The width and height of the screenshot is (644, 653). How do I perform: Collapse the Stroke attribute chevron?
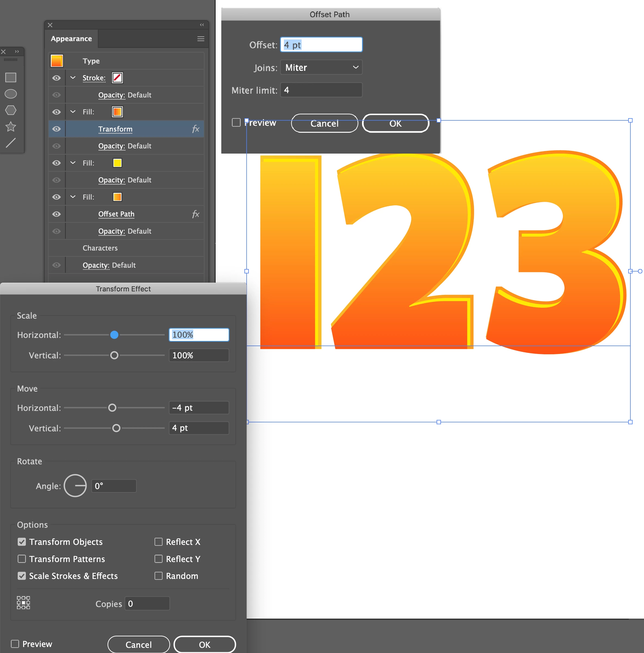[x=73, y=78]
